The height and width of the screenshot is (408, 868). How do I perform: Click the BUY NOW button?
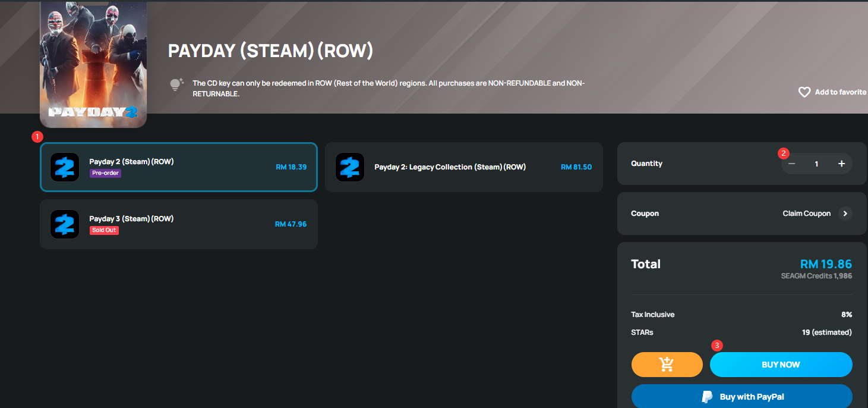781,365
